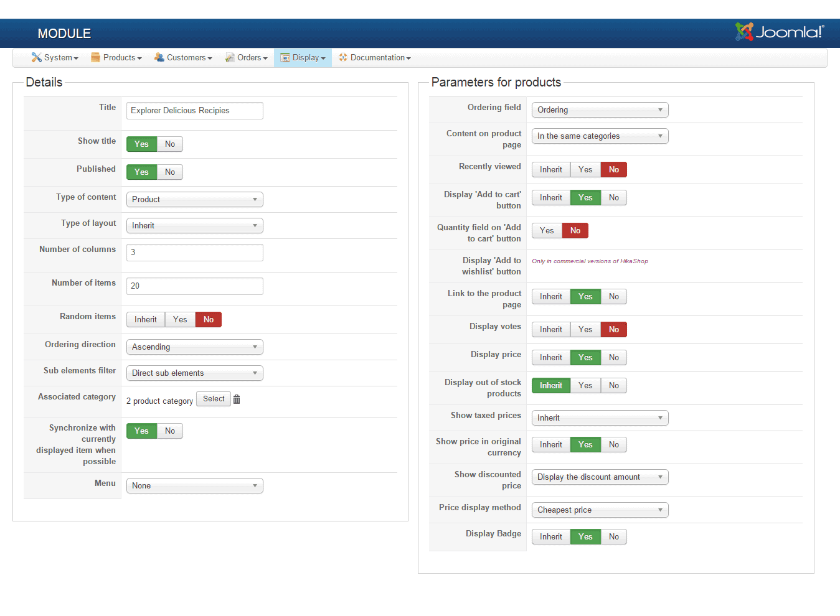Set Display votes to Inherit
Screen dimensions: 840x616
pyautogui.click(x=550, y=329)
